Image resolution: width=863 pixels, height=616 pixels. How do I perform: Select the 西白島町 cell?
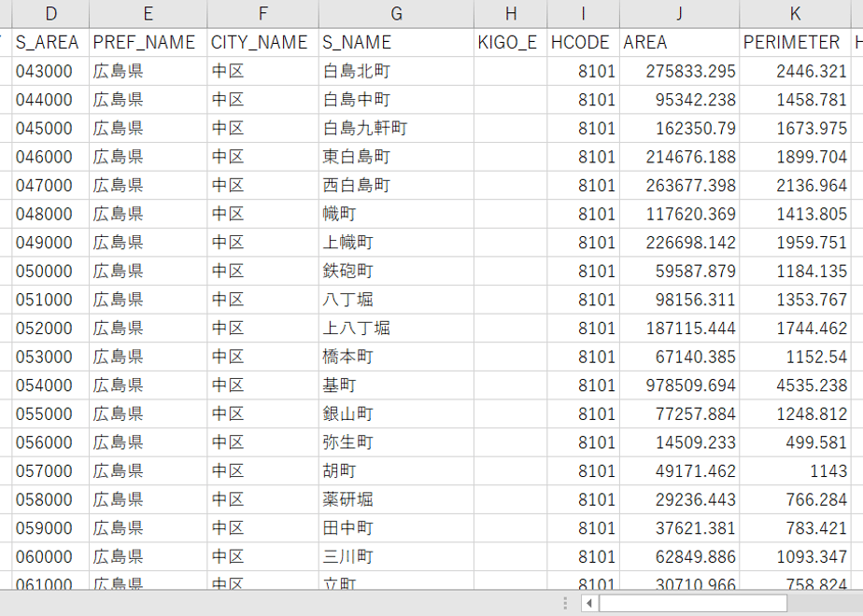pyautogui.click(x=396, y=186)
